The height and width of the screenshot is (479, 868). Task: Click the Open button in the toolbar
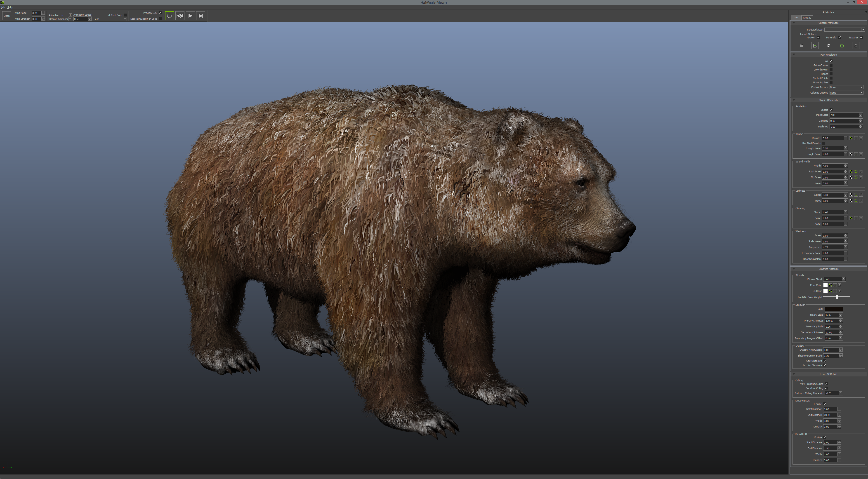pyautogui.click(x=6, y=16)
